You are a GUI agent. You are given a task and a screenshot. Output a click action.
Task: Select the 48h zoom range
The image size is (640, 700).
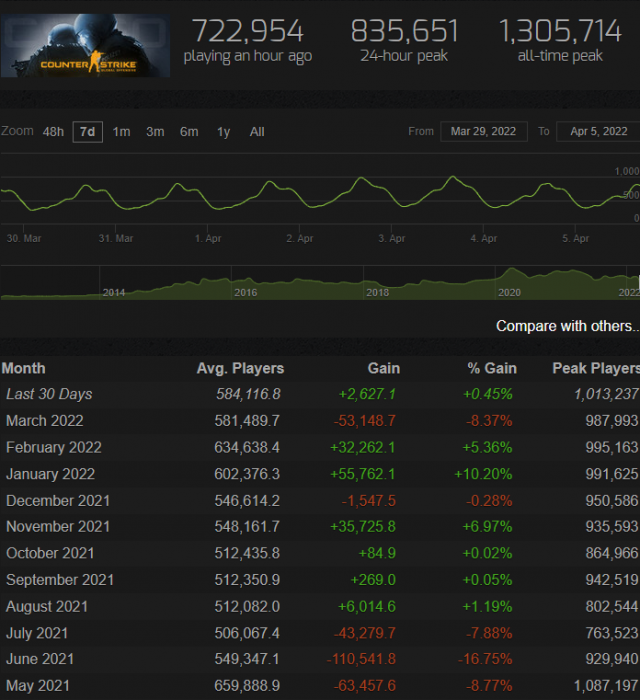(53, 132)
